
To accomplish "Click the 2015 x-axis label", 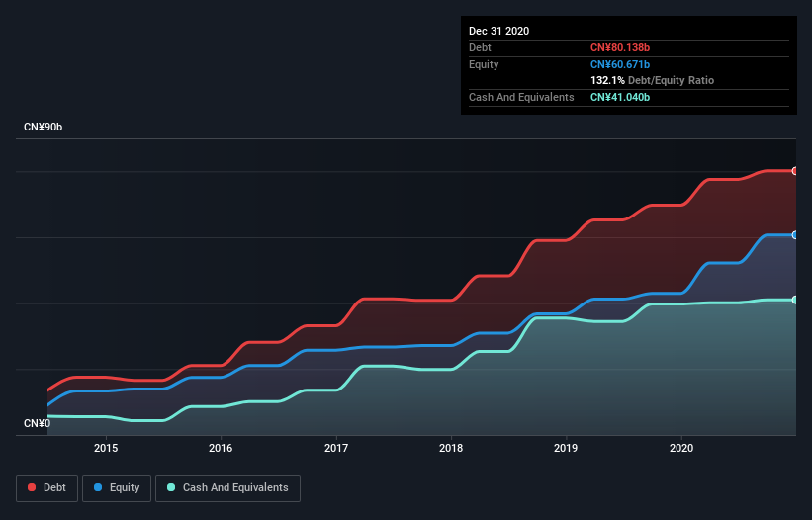I will [106, 448].
